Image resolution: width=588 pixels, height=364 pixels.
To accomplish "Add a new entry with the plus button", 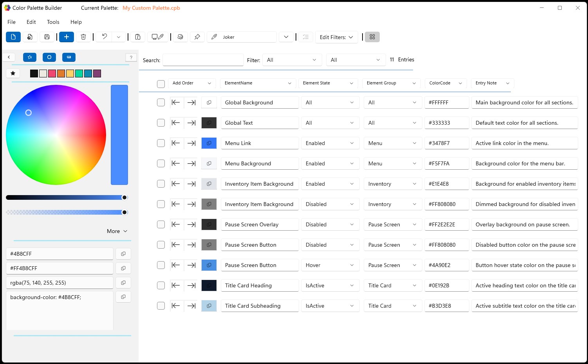I will pyautogui.click(x=67, y=37).
